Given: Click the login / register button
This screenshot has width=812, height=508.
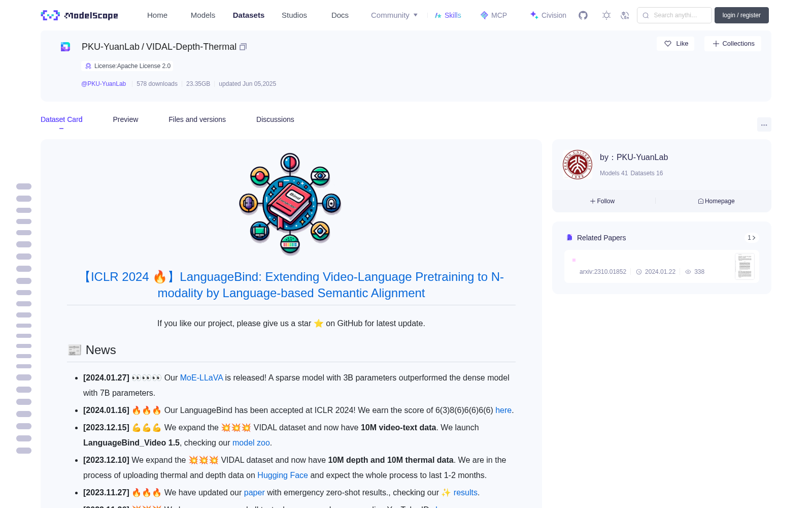Looking at the screenshot, I should coord(741,15).
